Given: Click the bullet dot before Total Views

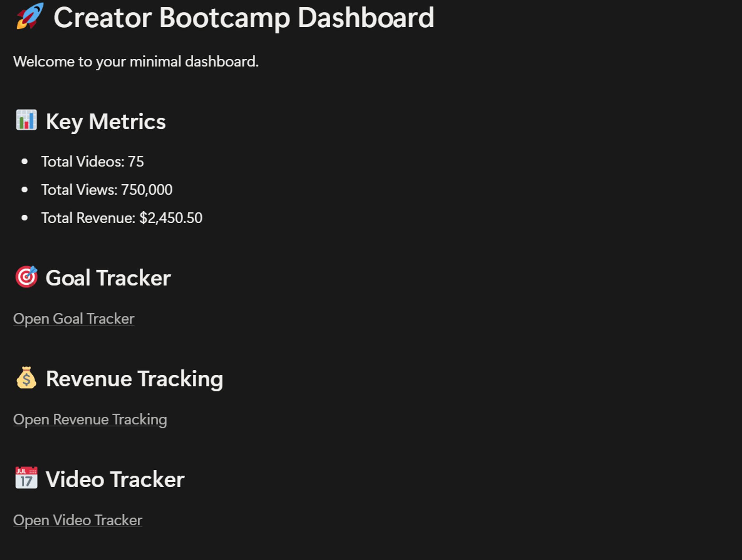Looking at the screenshot, I should 25,190.
